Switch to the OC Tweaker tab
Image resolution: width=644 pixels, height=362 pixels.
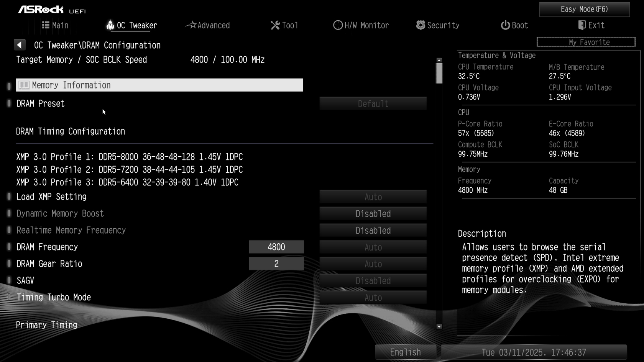point(131,25)
